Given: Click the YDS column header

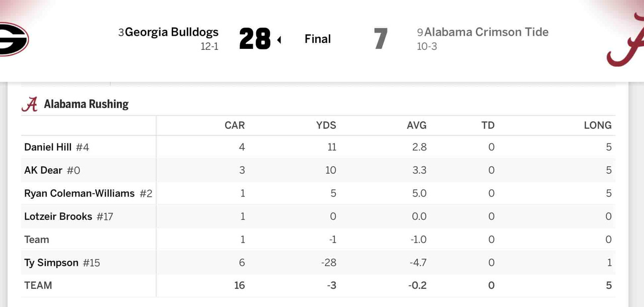Looking at the screenshot, I should [x=326, y=125].
